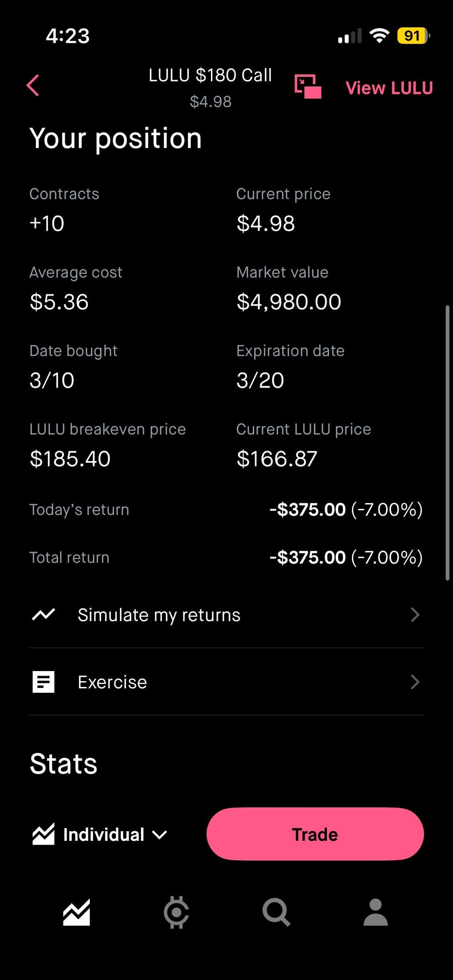This screenshot has width=453, height=980.
Task: Select the Exercise option
Action: pos(112,682)
